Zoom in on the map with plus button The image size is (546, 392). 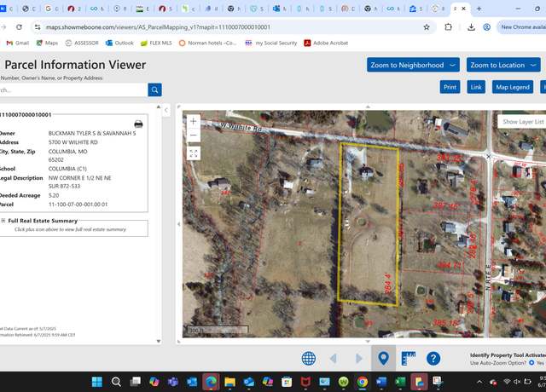[194, 121]
